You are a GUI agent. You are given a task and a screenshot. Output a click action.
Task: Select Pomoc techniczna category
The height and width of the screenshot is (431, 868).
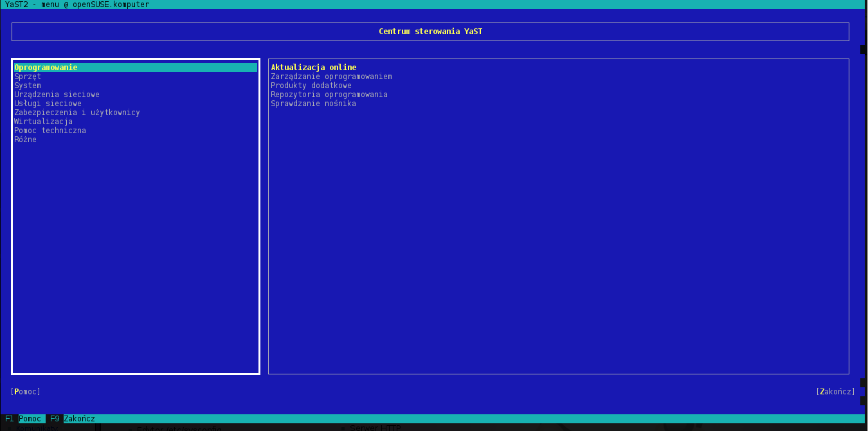click(x=50, y=131)
